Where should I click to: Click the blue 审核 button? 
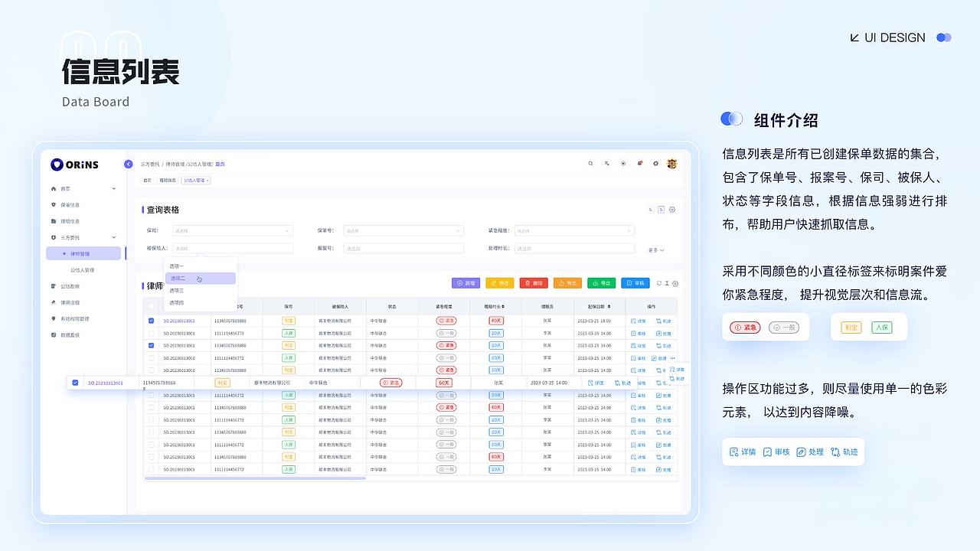click(x=635, y=283)
